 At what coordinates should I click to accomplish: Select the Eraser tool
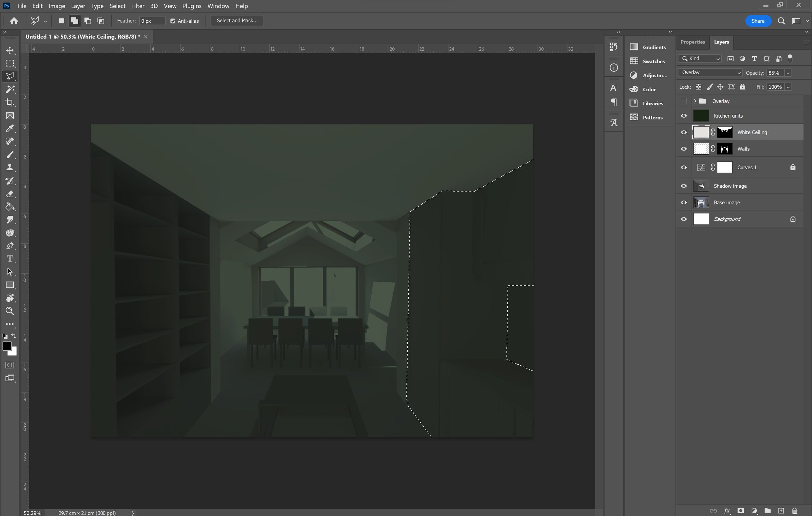click(x=10, y=194)
